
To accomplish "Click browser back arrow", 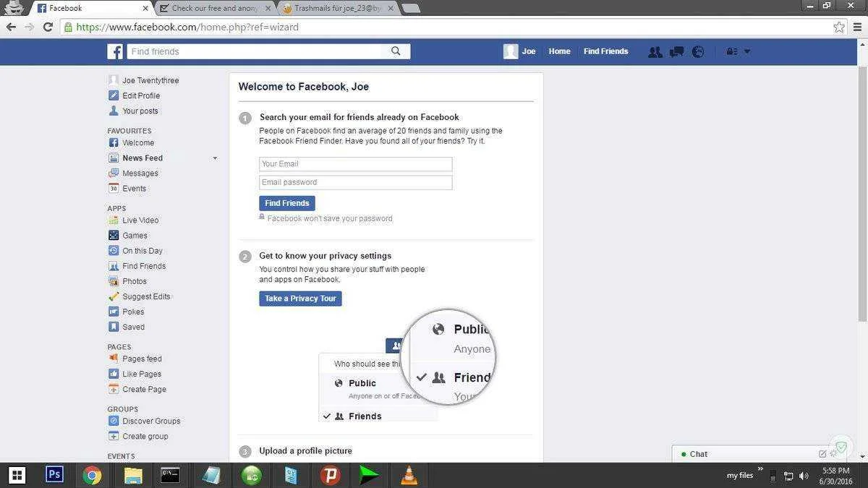I will 11,27.
